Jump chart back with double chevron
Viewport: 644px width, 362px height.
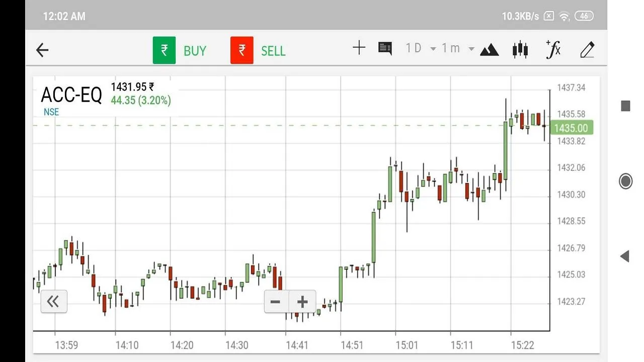[x=53, y=302]
